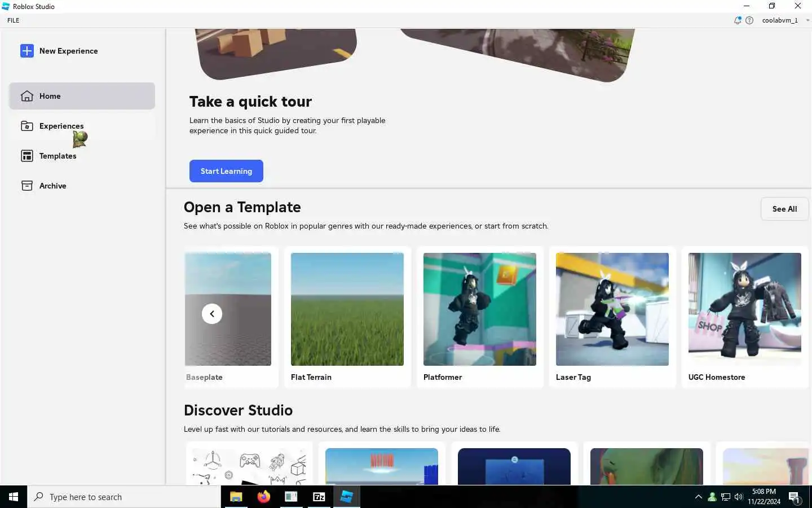Click the coolabvm_1 username
This screenshot has height=508, width=812.
(780, 20)
